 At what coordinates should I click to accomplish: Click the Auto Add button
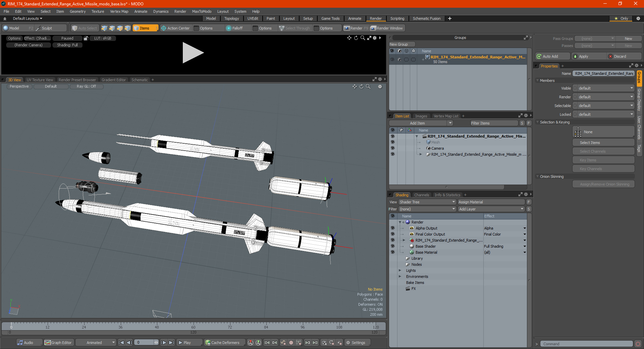[x=552, y=56]
